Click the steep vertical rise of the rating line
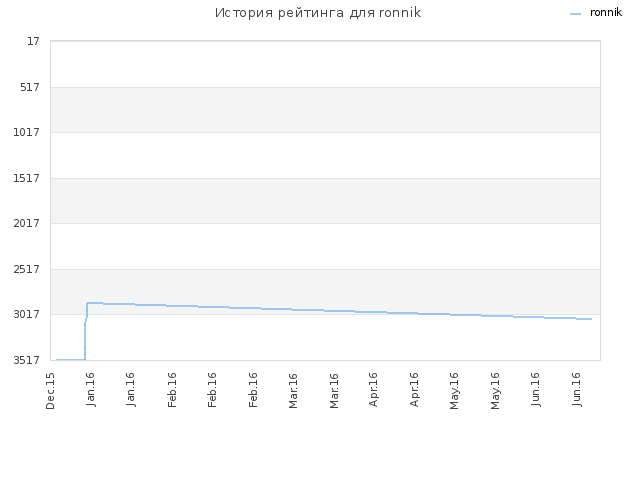Screen dimensions: 640x480 click(x=85, y=341)
